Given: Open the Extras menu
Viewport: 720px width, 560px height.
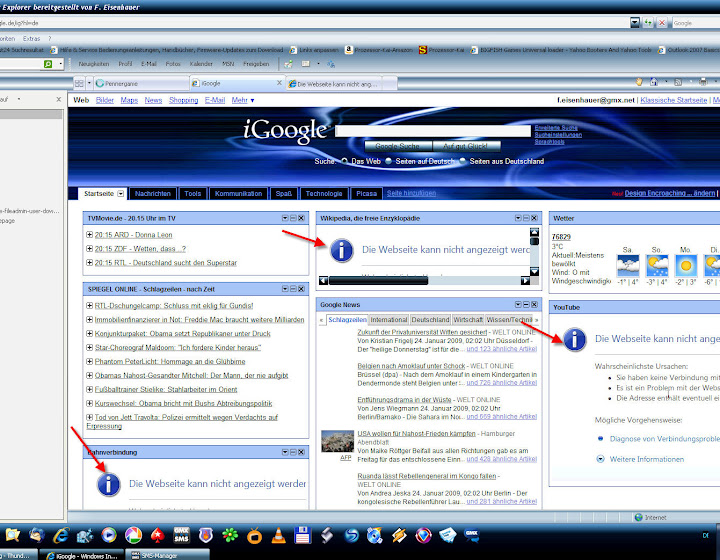Looking at the screenshot, I should tap(32, 39).
